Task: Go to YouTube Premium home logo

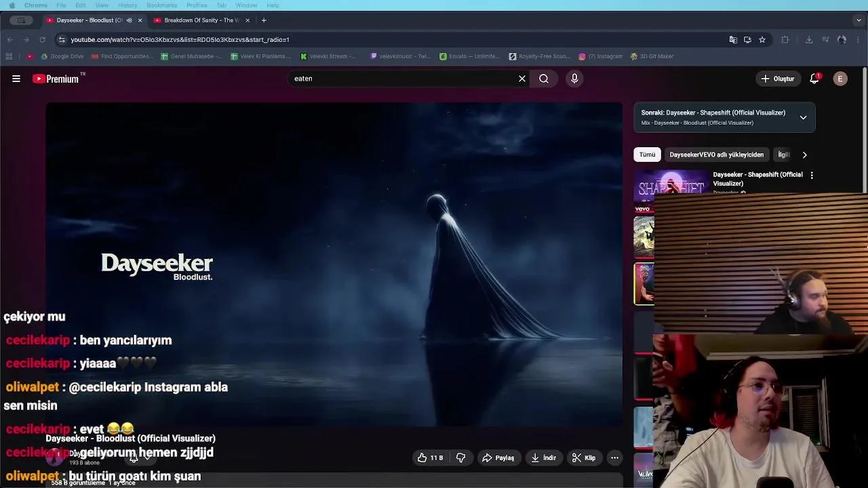Action: [x=57, y=79]
